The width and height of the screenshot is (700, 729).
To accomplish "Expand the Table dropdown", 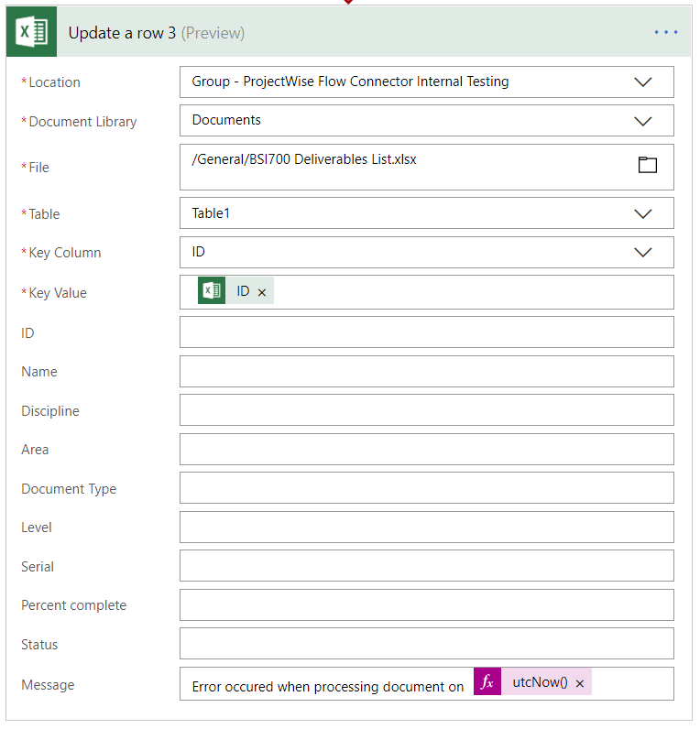I will [x=643, y=214].
